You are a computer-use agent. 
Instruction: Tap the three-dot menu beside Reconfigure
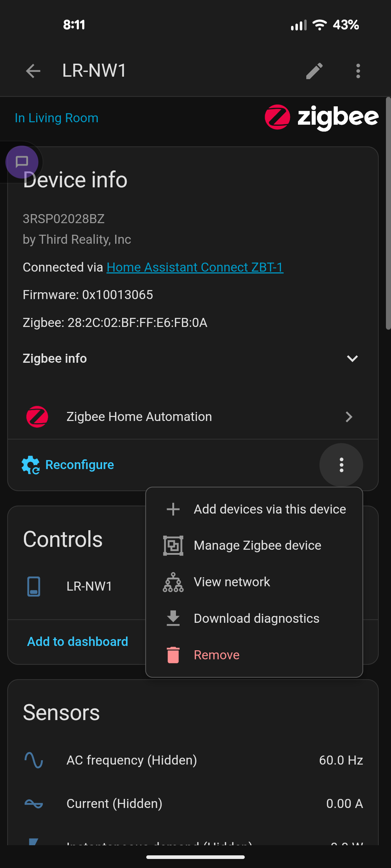click(x=341, y=465)
